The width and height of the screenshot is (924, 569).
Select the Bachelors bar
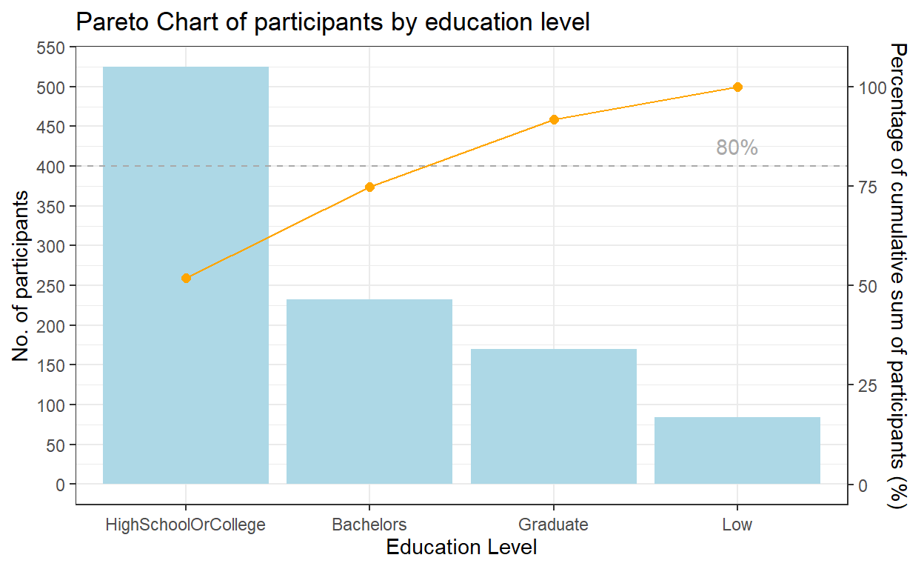click(x=369, y=391)
